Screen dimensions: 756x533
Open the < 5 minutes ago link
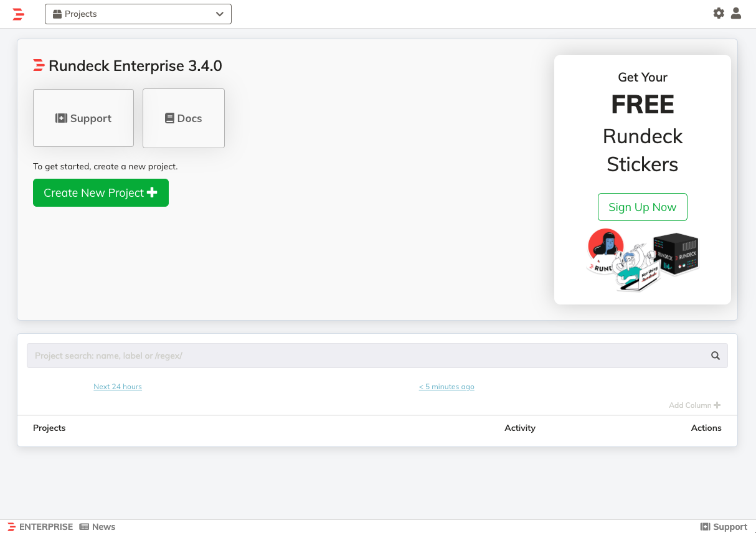pyautogui.click(x=447, y=387)
